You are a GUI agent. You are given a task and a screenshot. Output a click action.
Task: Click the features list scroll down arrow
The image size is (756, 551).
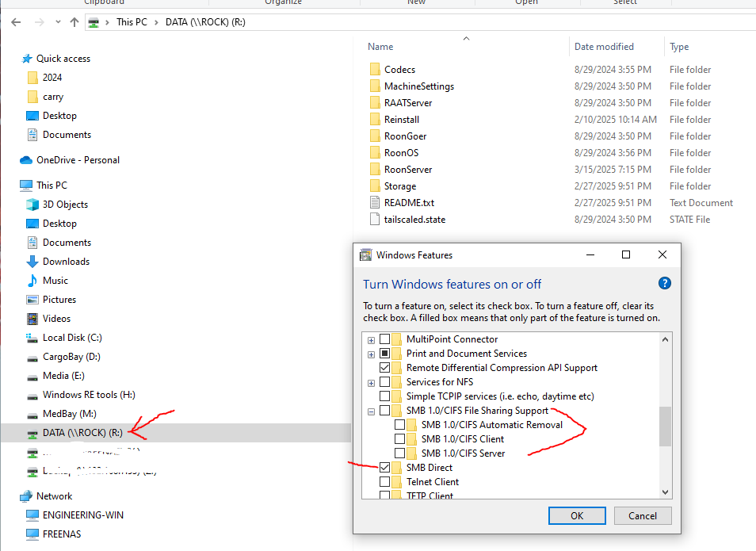666,492
